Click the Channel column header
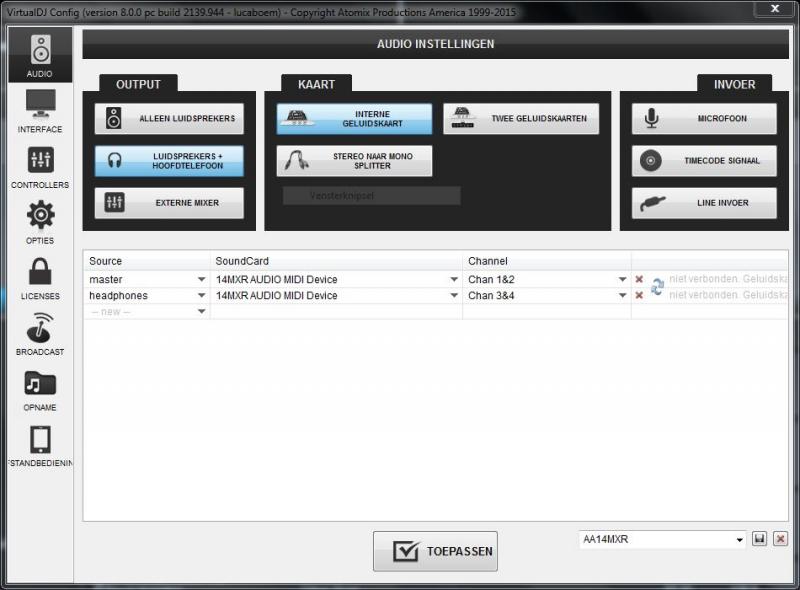This screenshot has width=800, height=590. (546, 261)
